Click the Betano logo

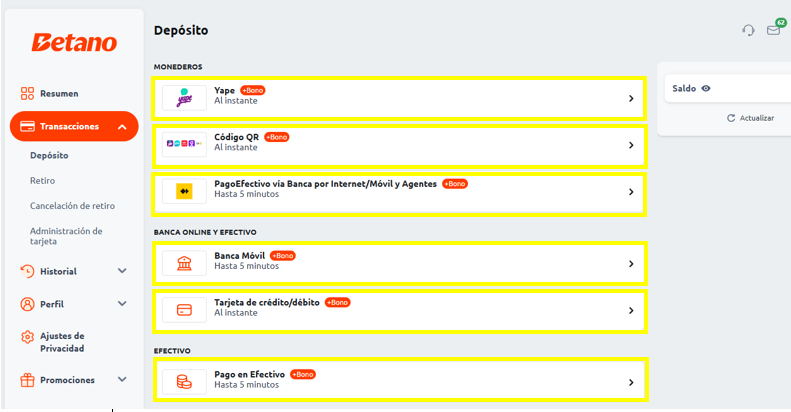tap(74, 42)
